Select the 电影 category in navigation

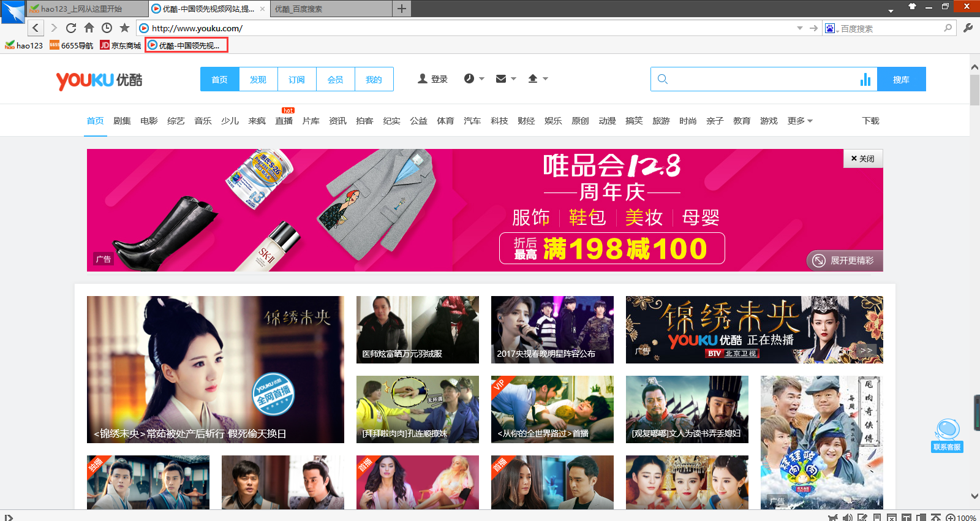coord(149,121)
